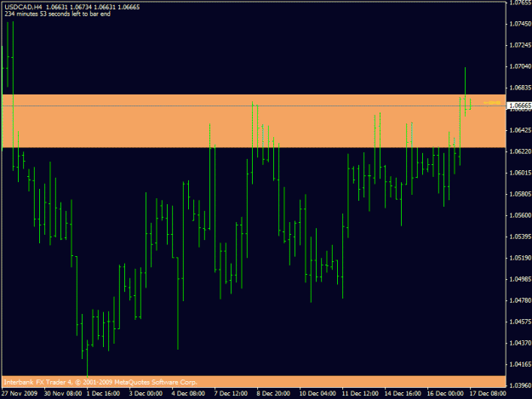
Task: Click the 1.07040 price scale label
Action: click(520, 66)
